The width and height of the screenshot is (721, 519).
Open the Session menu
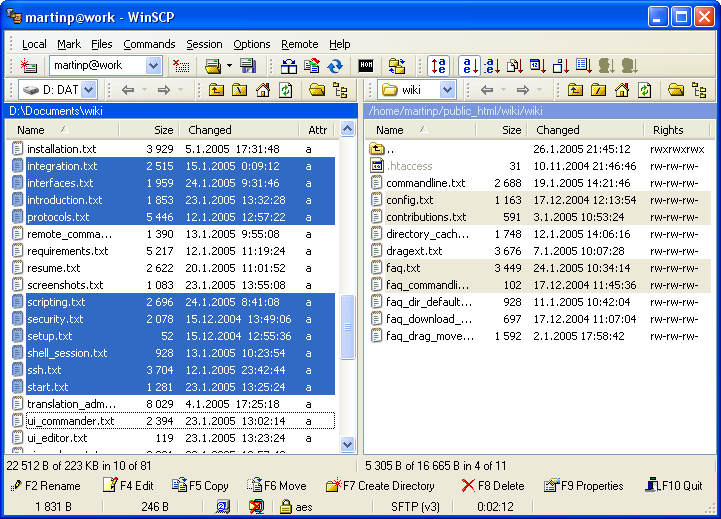tap(204, 44)
